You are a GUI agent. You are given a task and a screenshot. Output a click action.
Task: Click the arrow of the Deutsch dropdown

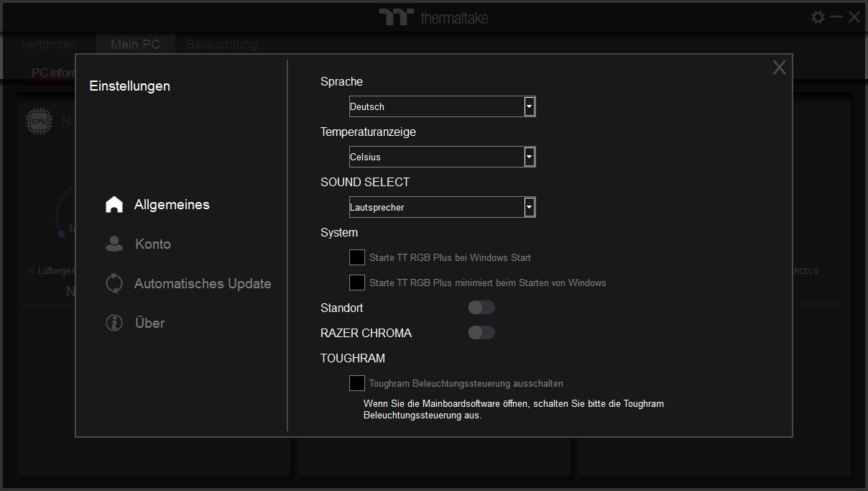click(530, 106)
